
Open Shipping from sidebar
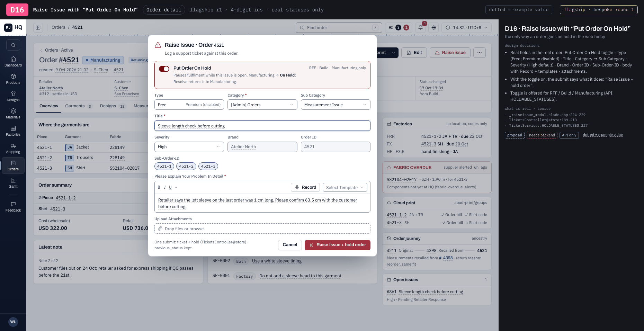tap(13, 148)
